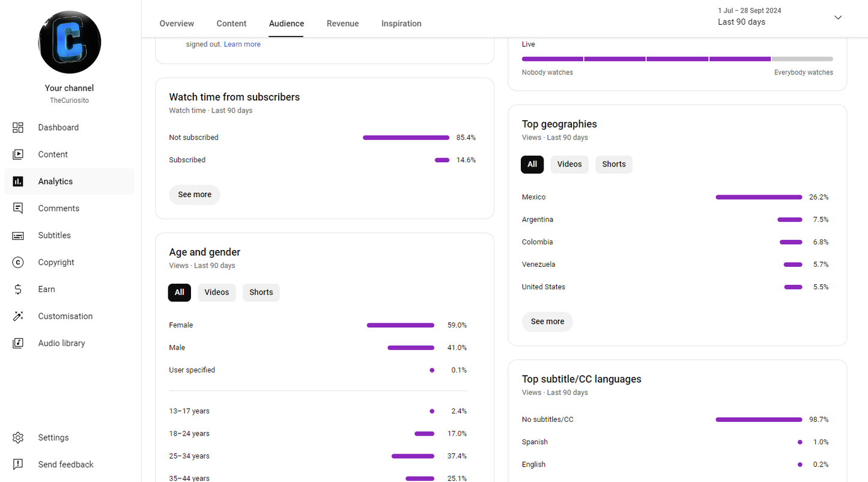
Task: Open the Dashboard icon in sidebar
Action: pyautogui.click(x=18, y=127)
